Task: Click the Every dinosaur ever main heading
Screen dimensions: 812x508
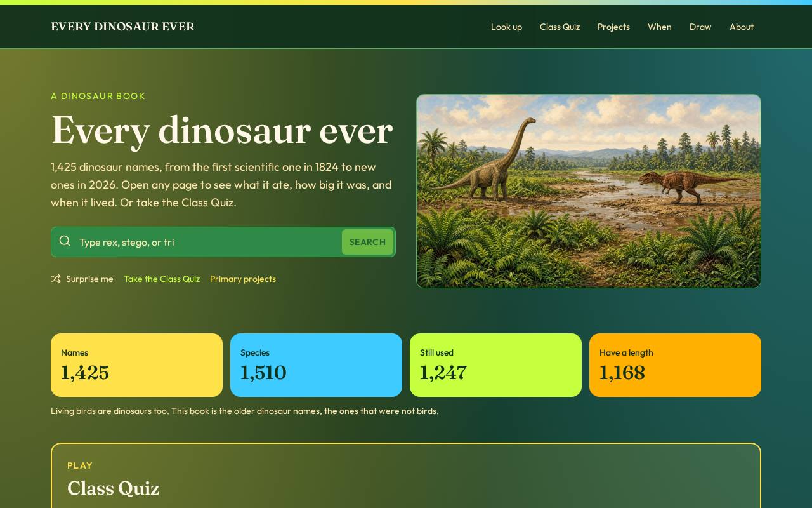Action: pos(222,130)
